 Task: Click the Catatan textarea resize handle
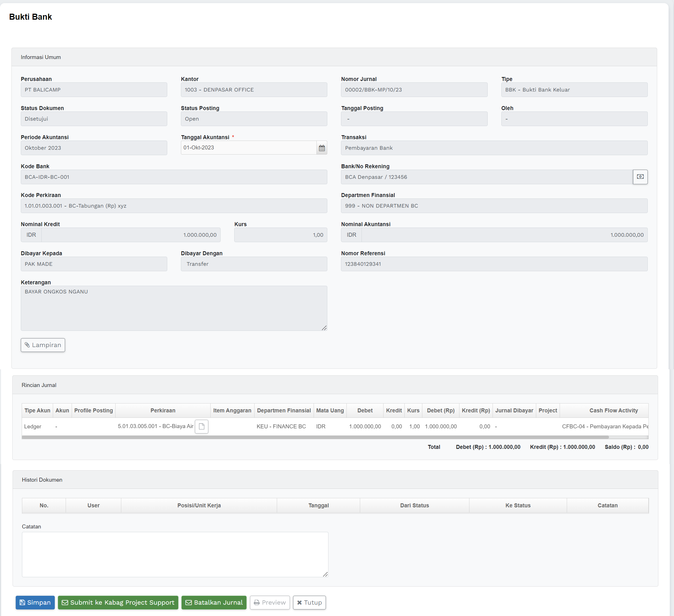pyautogui.click(x=325, y=574)
